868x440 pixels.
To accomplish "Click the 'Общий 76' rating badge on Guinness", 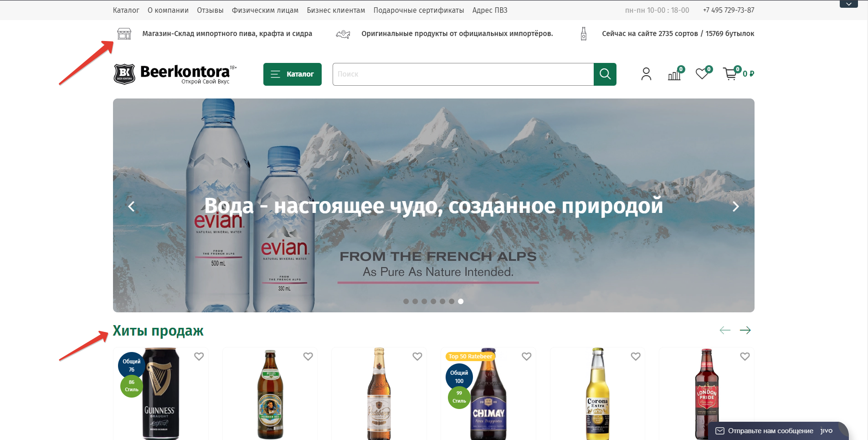I will pos(132,365).
